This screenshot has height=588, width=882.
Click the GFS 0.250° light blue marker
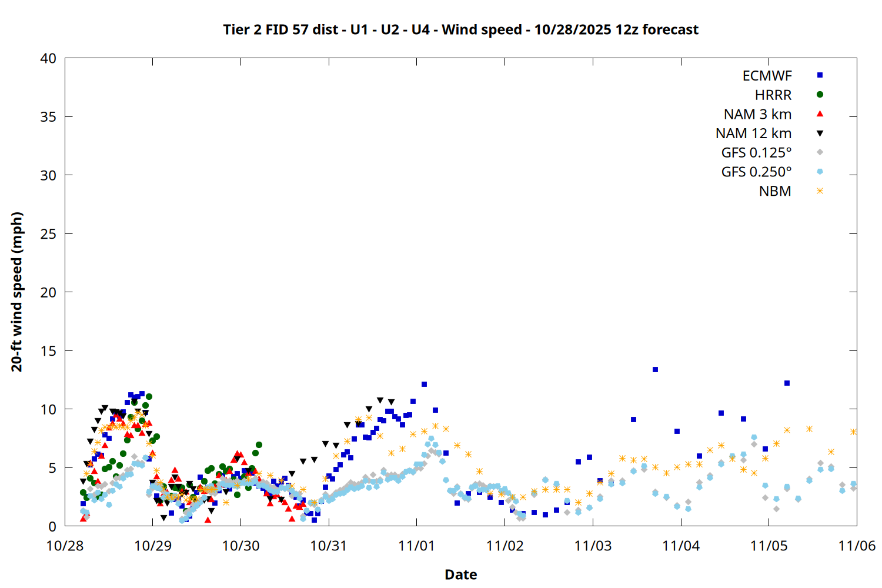(820, 172)
